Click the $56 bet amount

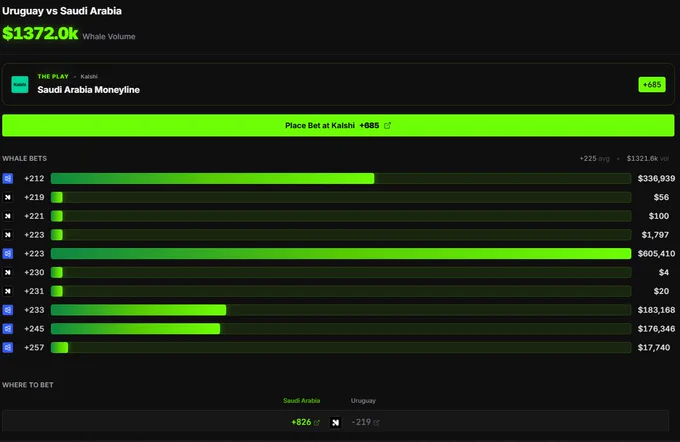(x=661, y=197)
